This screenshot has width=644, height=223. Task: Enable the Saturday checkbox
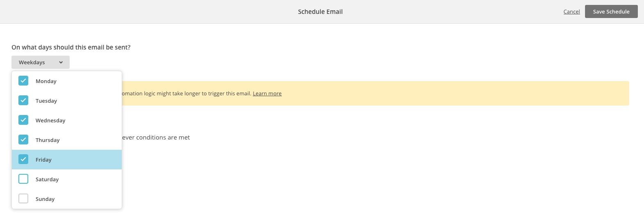[23, 179]
